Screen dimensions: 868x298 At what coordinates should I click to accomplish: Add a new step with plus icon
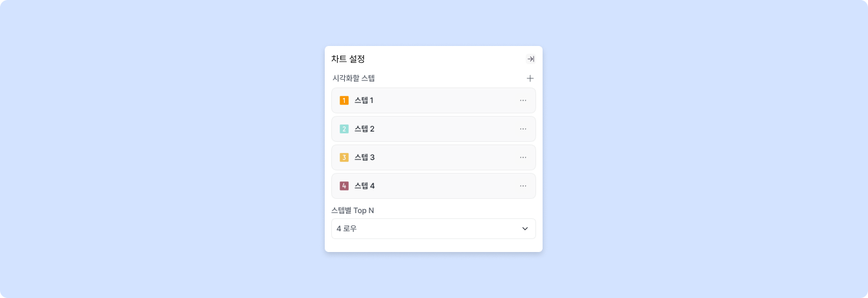point(530,78)
